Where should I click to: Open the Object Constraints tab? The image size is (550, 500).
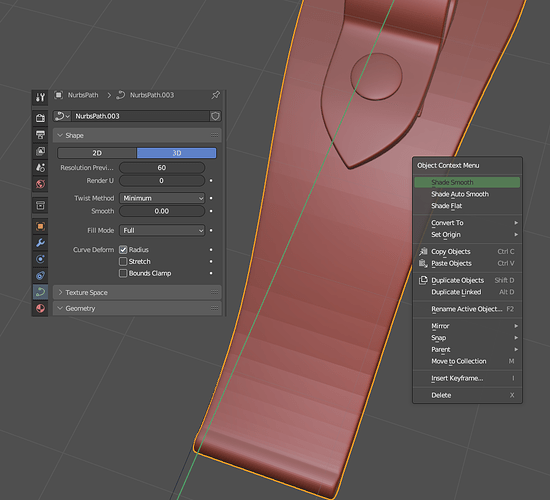pyautogui.click(x=40, y=275)
